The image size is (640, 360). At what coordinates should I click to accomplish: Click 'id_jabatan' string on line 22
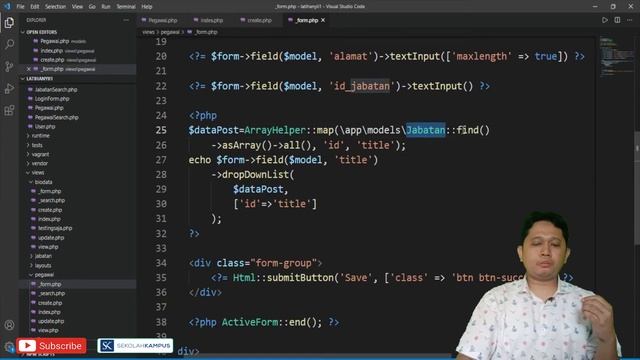(362, 86)
